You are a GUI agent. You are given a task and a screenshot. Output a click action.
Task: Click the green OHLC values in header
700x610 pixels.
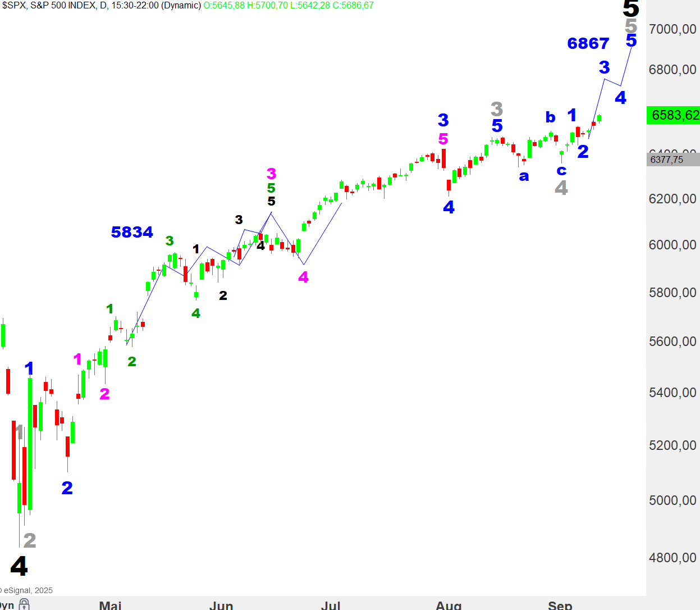pyautogui.click(x=288, y=6)
